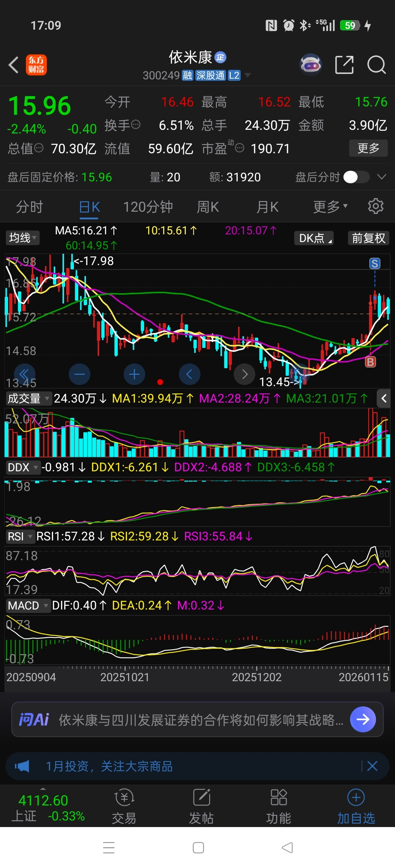Tap the 换手 info circle icon

[x=136, y=125]
